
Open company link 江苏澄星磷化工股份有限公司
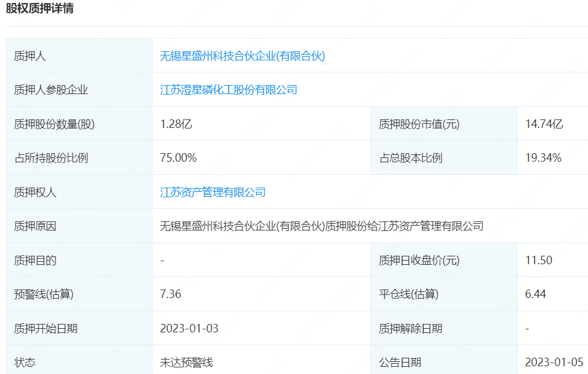228,90
